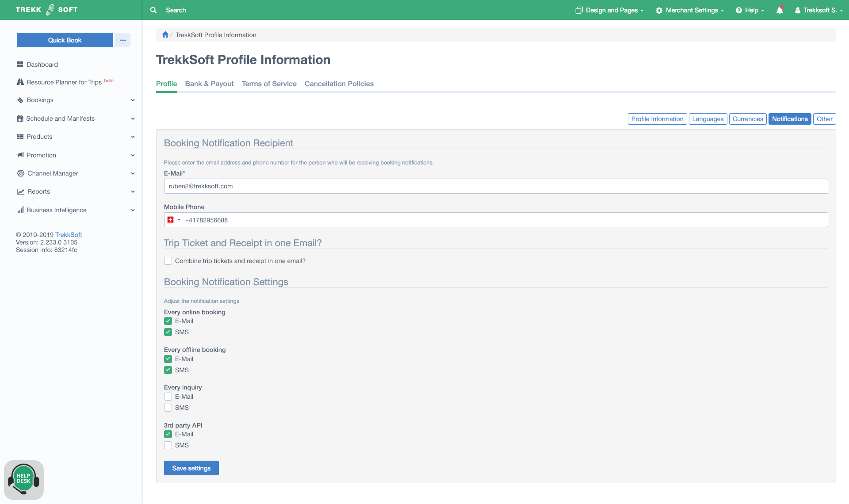Expand the Promotion sidebar chevron
The height and width of the screenshot is (504, 849).
pos(133,155)
